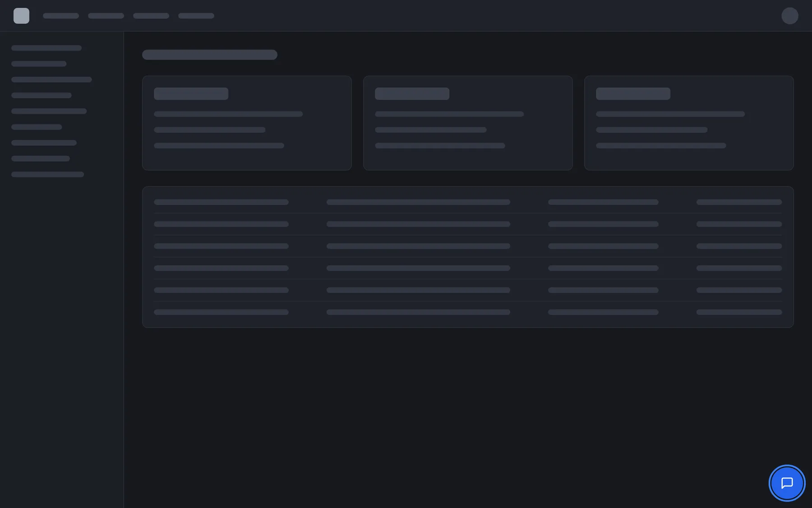This screenshot has height=508, width=812.
Task: Click the square app logo in the header
Action: pyautogui.click(x=21, y=16)
